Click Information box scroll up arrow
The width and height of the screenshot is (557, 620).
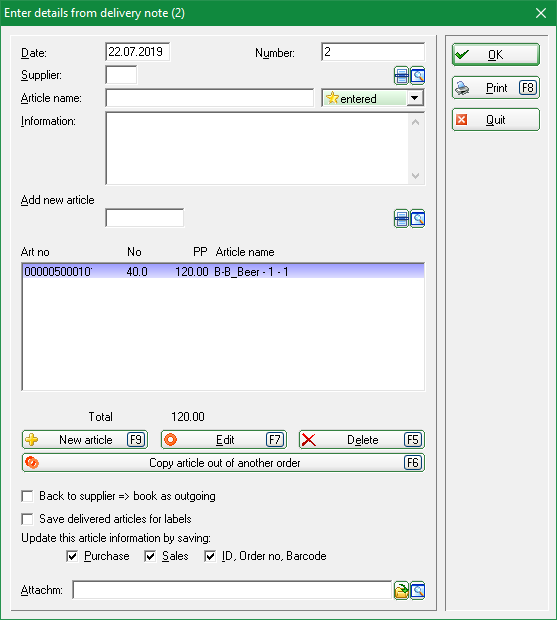pyautogui.click(x=415, y=122)
